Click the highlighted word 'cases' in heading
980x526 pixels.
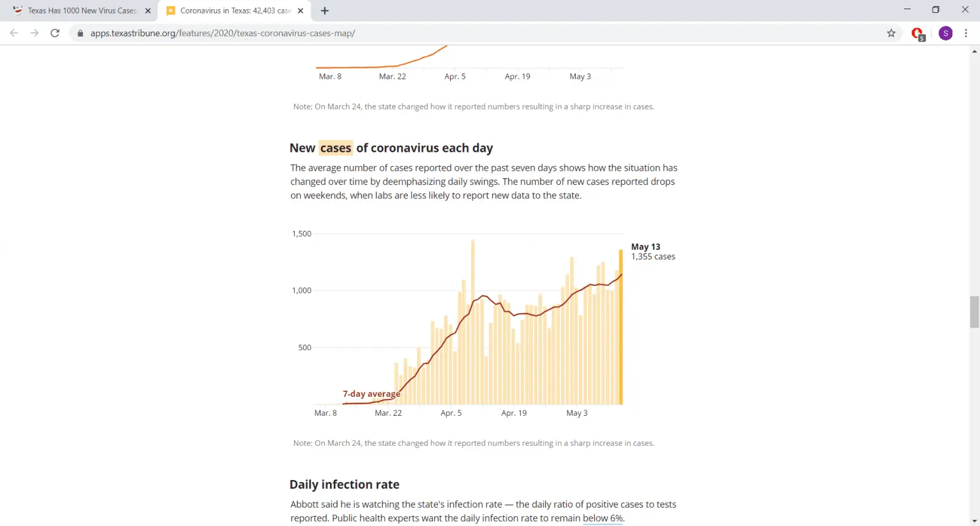point(336,148)
